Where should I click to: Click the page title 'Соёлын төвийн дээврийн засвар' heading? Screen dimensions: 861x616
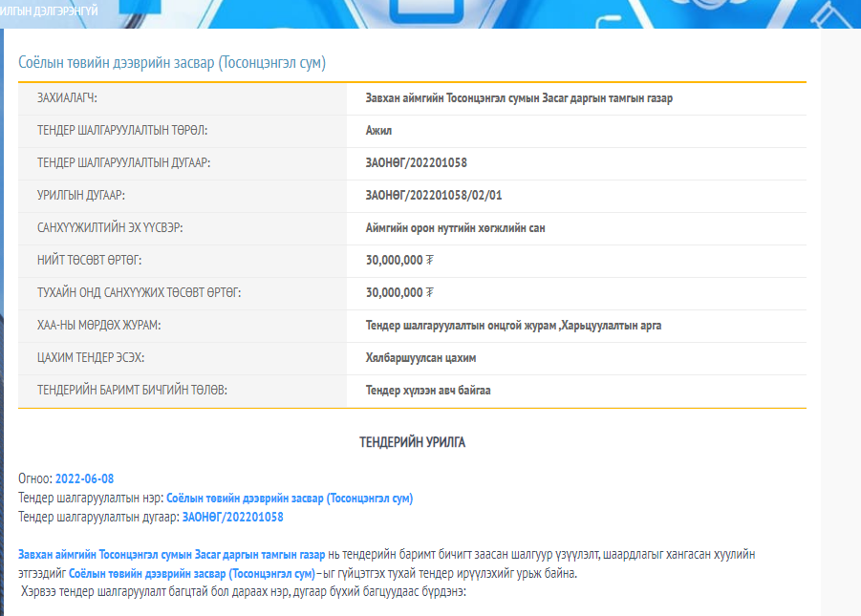172,63
